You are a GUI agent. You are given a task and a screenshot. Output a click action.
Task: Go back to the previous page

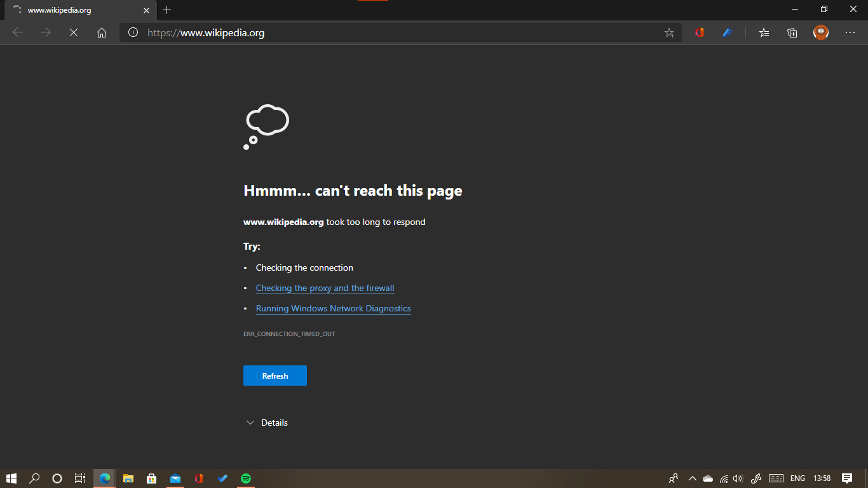(x=18, y=32)
